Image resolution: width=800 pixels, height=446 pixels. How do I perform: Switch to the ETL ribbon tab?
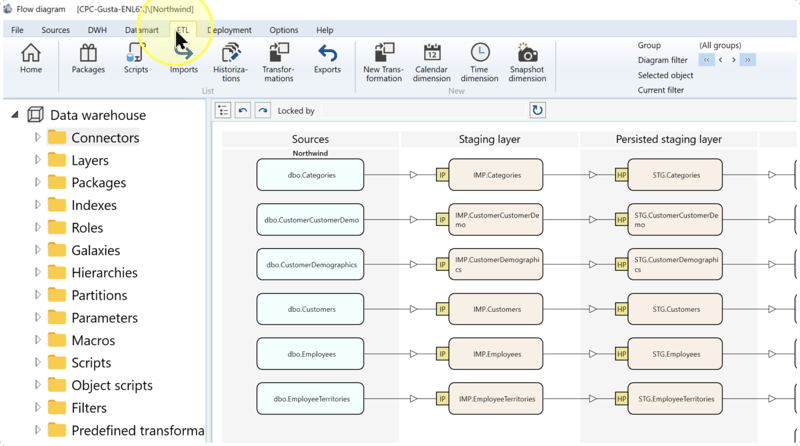click(x=183, y=30)
